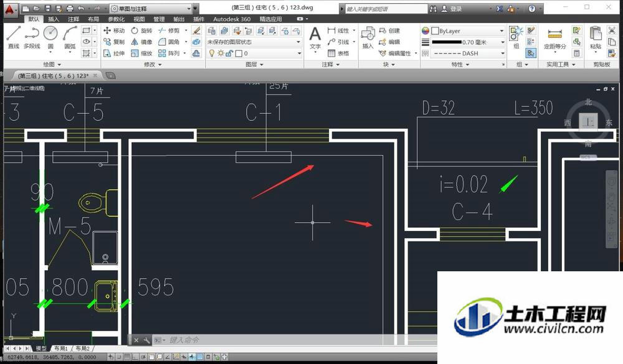Open the layer state dropdown 未保存的图层状态
The image size is (623, 364).
pyautogui.click(x=254, y=42)
